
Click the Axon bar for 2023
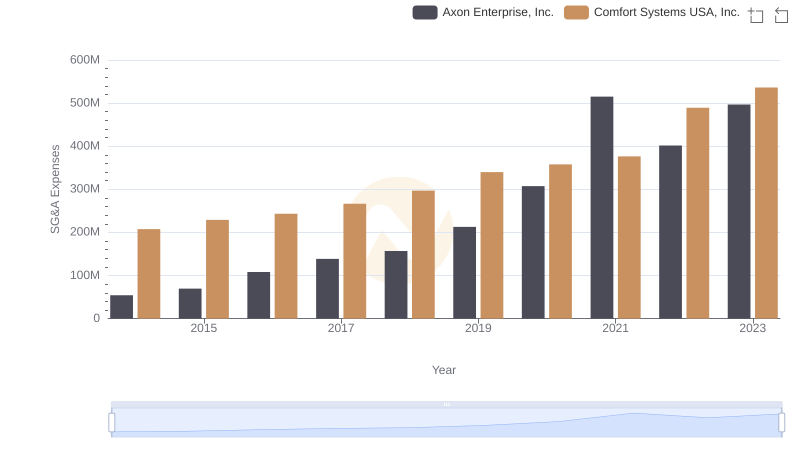739,212
